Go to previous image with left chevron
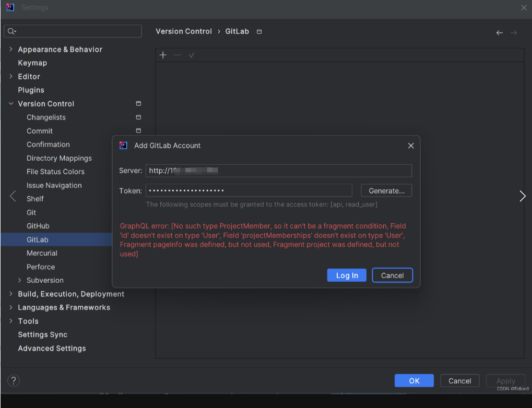This screenshot has width=532, height=408. 13,196
